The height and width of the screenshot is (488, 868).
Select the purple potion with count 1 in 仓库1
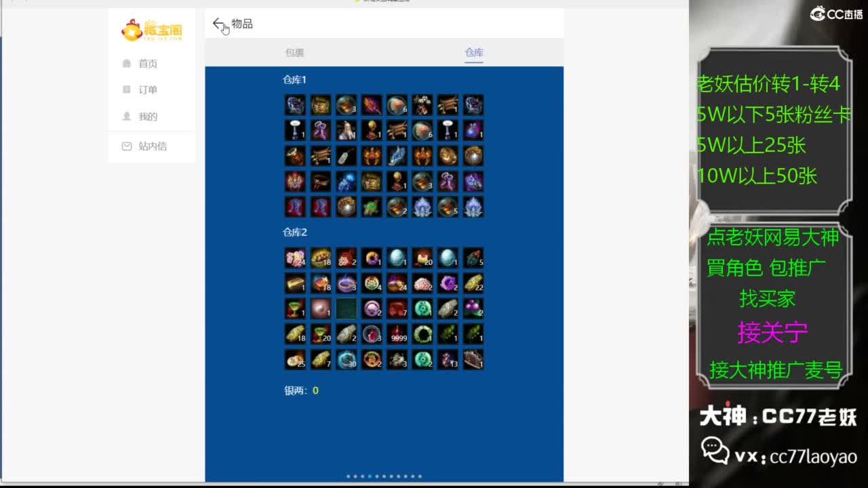pos(473,130)
